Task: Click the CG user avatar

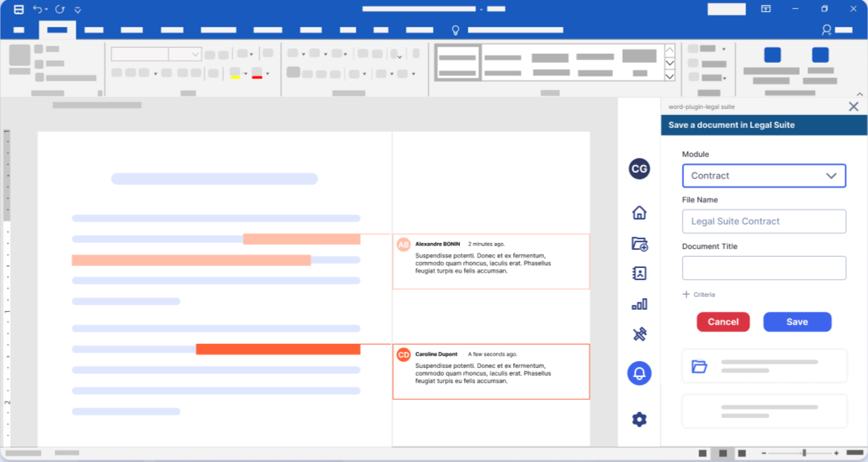Action: (x=639, y=169)
